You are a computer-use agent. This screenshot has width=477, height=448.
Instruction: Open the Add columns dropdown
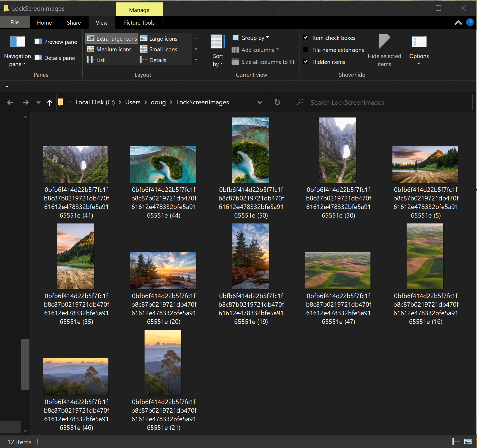coord(255,50)
